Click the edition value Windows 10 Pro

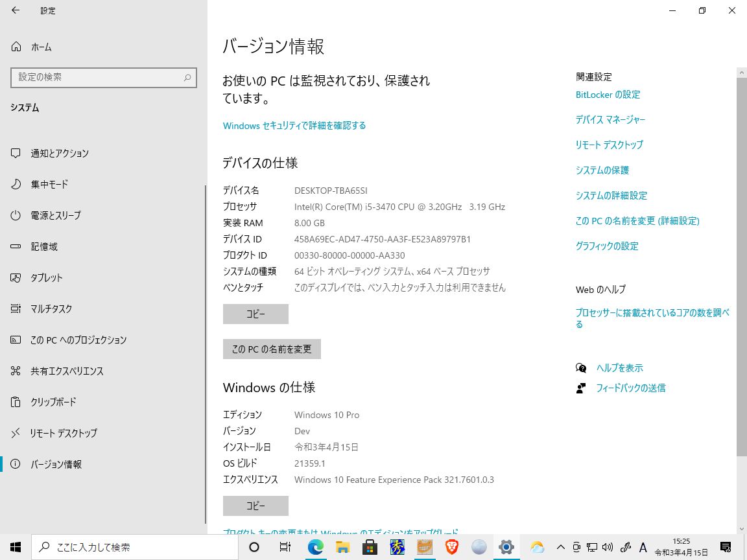pos(327,415)
